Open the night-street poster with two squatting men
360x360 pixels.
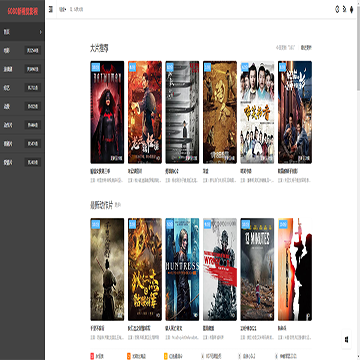295,112
